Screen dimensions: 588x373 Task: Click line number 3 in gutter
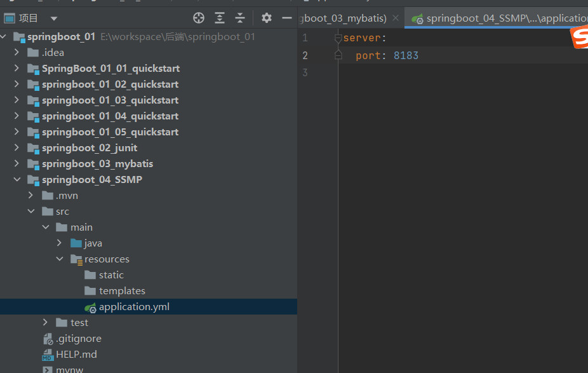pos(305,72)
